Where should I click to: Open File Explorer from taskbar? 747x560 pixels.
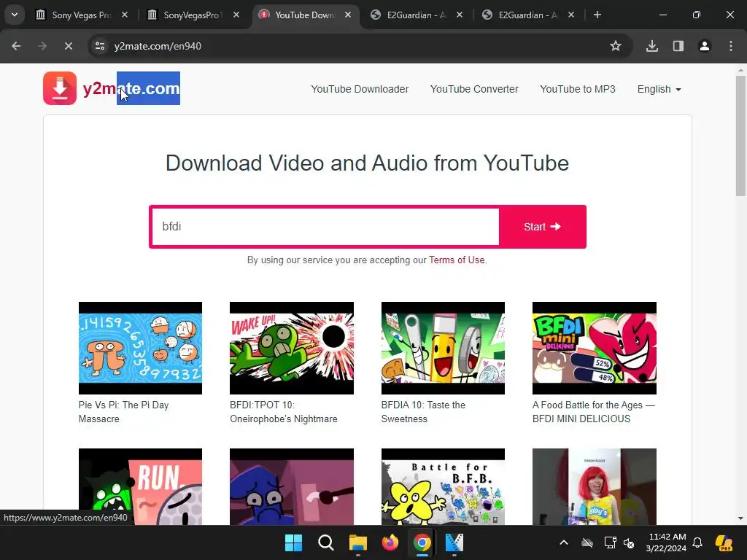pyautogui.click(x=357, y=542)
